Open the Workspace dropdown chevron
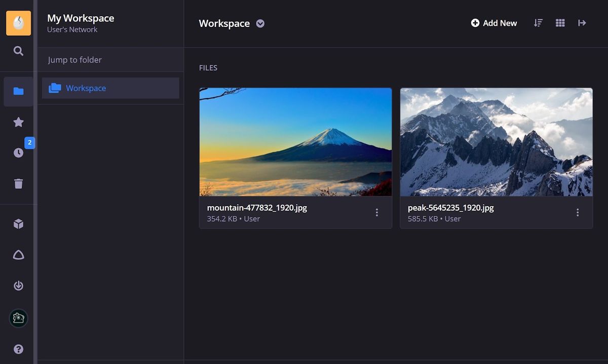Screen dimensions: 608x364 [260, 23]
